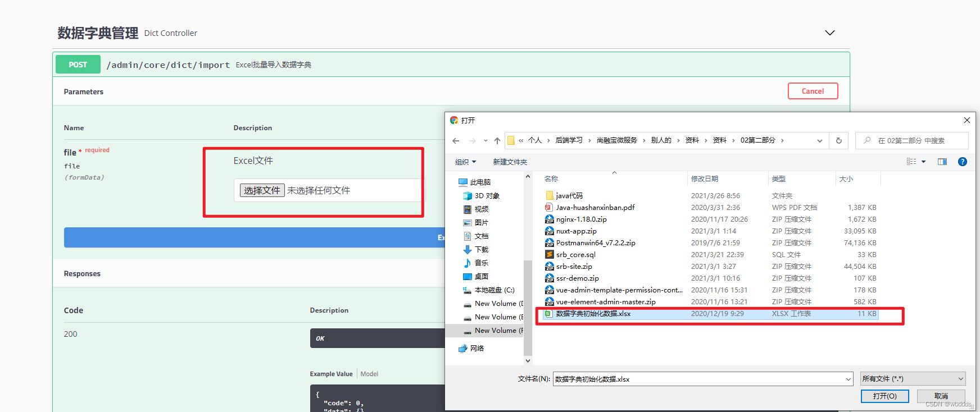This screenshot has width=980, height=412.
Task: Switch to the Model tab
Action: click(x=369, y=374)
